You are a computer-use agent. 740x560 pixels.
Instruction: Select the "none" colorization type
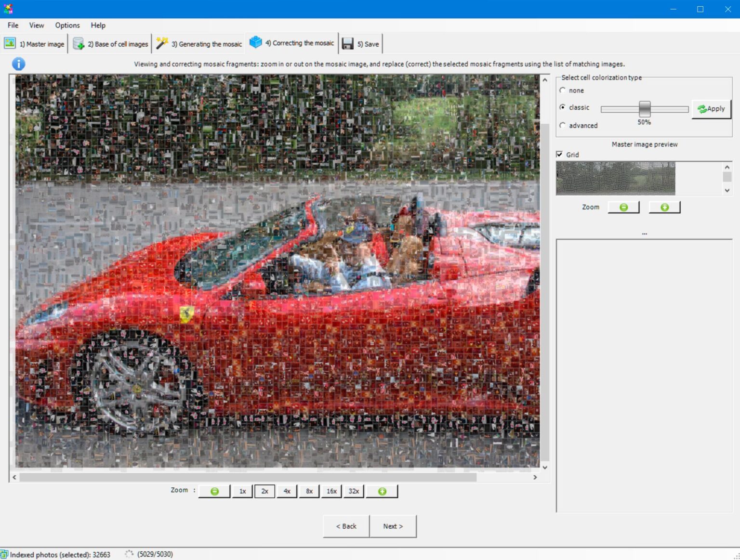[563, 90]
